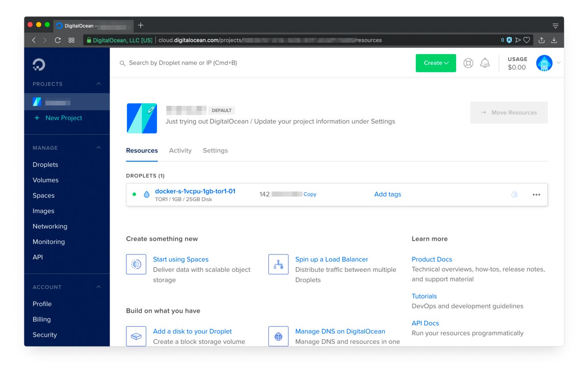Switch to the Activity tab

[180, 150]
